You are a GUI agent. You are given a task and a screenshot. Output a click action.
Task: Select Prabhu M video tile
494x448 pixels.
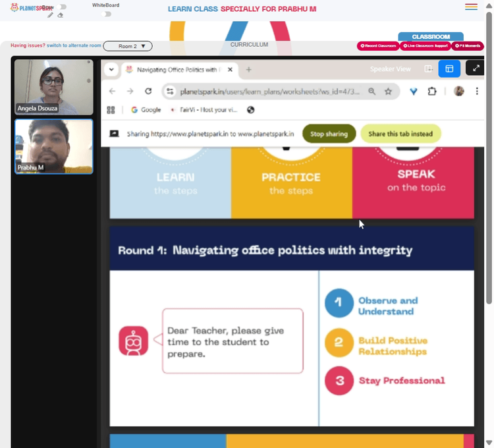(x=54, y=146)
